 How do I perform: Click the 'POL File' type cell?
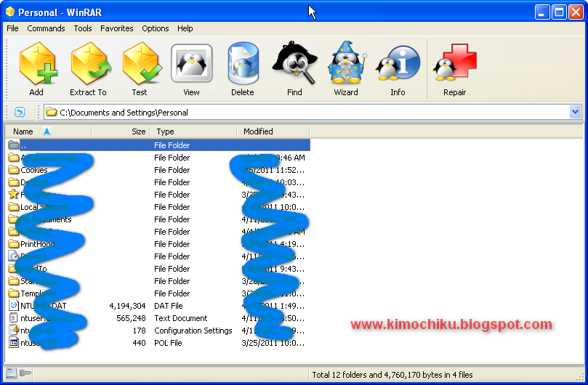[x=168, y=343]
